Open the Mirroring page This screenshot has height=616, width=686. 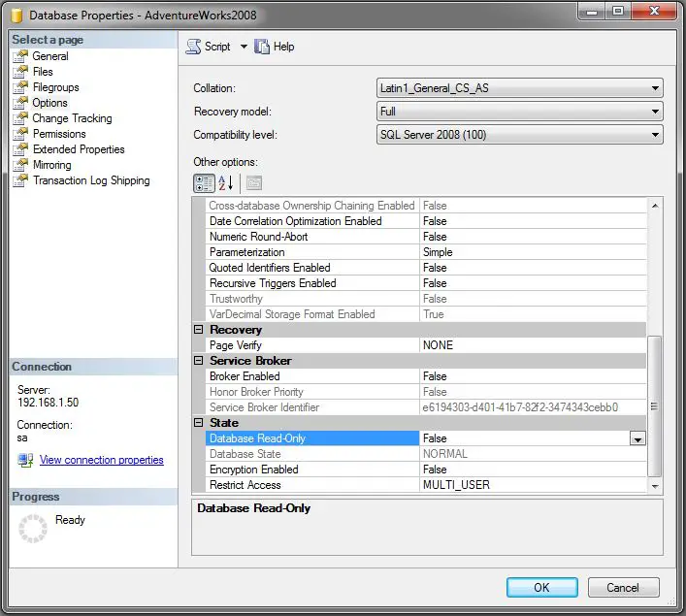(x=52, y=165)
